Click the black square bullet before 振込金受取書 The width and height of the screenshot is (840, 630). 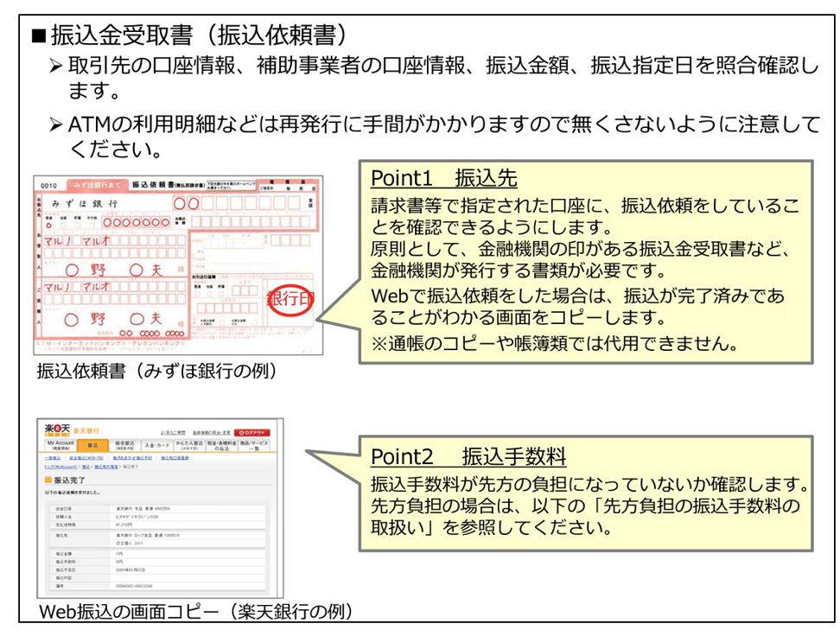click(37, 35)
